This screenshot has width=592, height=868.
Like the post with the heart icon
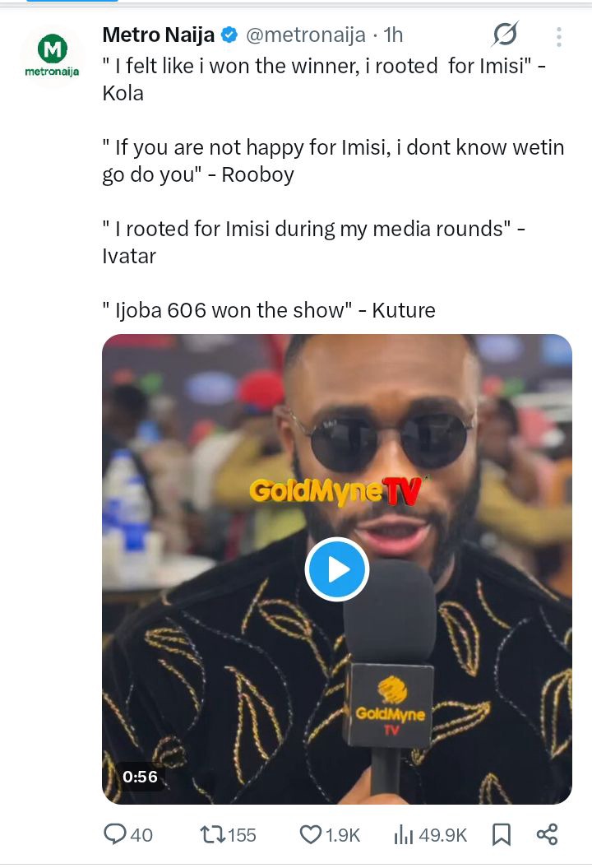click(x=310, y=834)
